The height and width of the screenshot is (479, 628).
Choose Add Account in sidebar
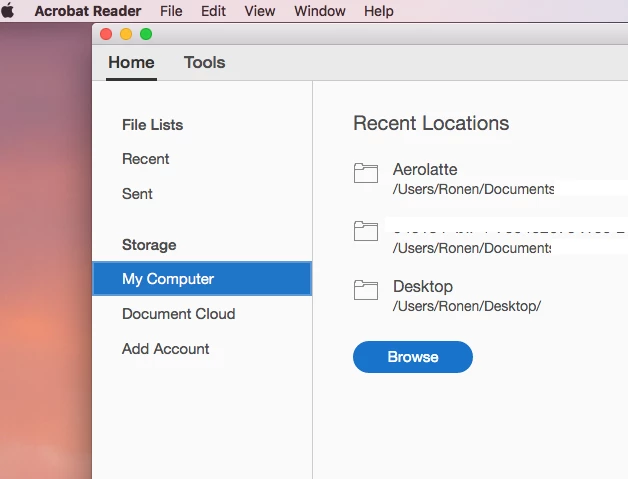click(x=166, y=349)
